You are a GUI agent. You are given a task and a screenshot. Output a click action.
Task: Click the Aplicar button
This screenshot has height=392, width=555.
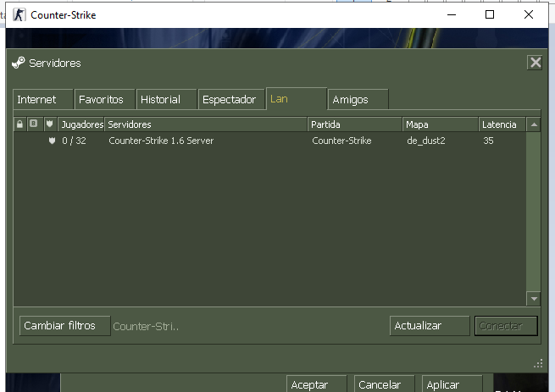pos(452,384)
